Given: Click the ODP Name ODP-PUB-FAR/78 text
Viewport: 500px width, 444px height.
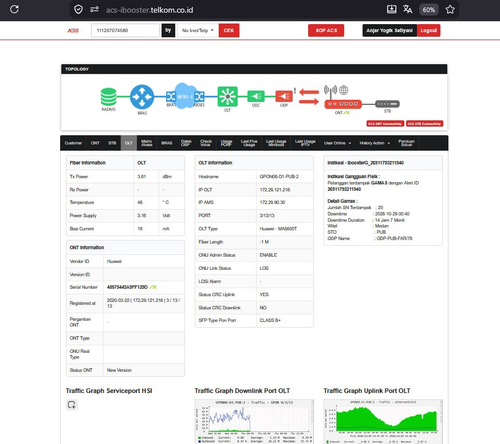Looking at the screenshot, I should pos(394,238).
